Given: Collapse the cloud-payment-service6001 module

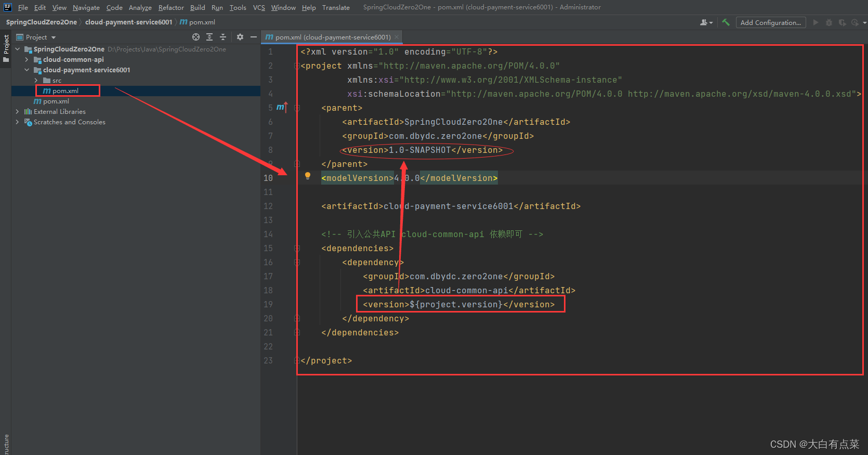Looking at the screenshot, I should point(27,70).
